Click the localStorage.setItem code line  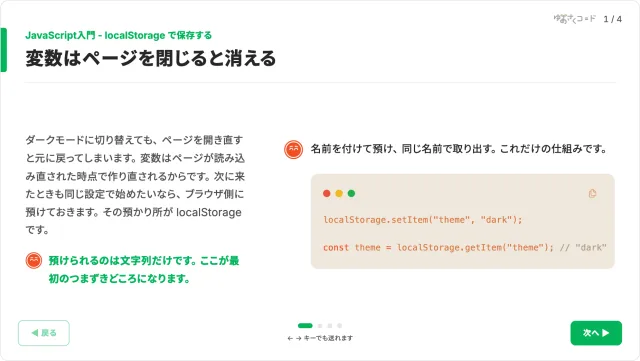[423, 220]
